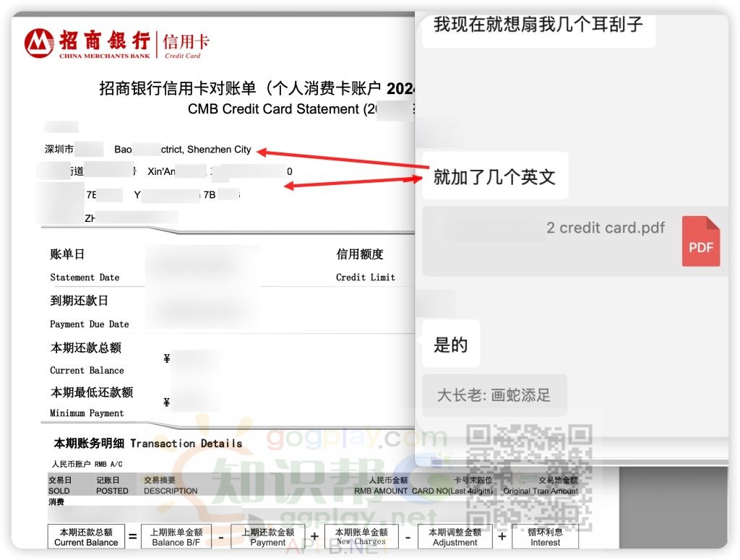Screen dimensions: 740x560
Task: Open the red PDF file icon
Action: click(701, 241)
